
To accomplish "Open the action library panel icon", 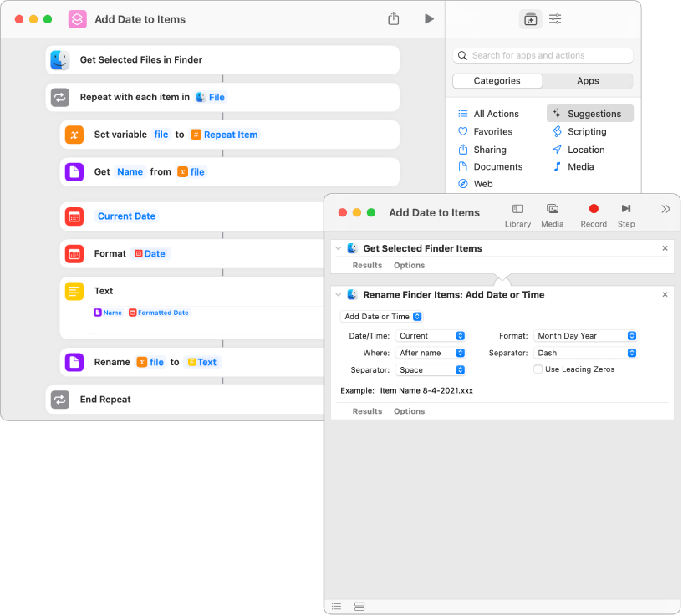I will tap(530, 19).
